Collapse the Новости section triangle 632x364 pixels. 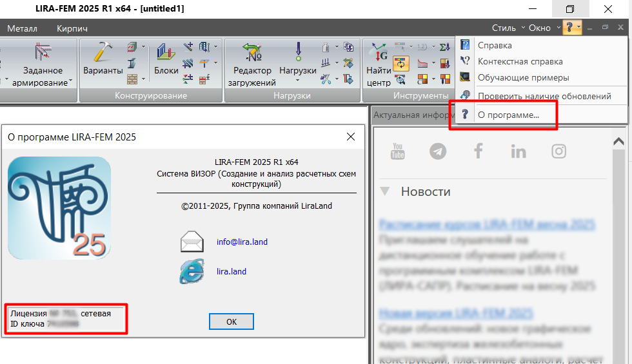coord(385,191)
